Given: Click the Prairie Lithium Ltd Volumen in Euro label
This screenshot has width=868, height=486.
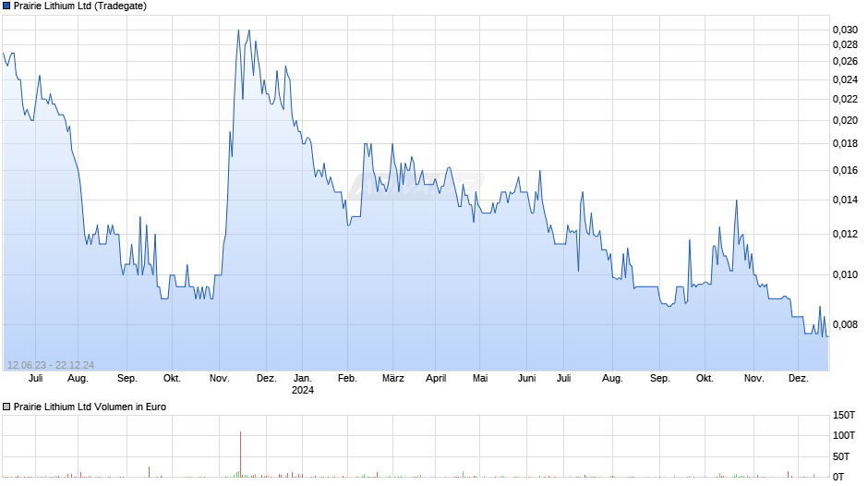Looking at the screenshot, I should click(90, 407).
